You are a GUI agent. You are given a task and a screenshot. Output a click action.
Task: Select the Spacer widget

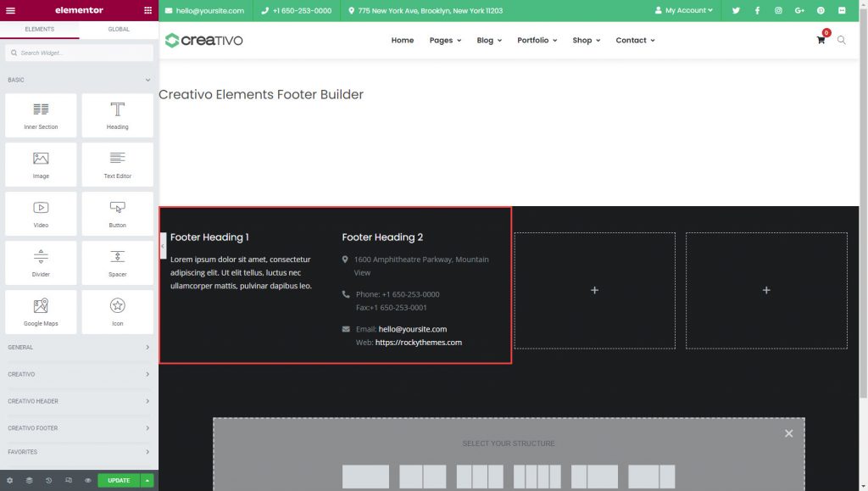117,263
